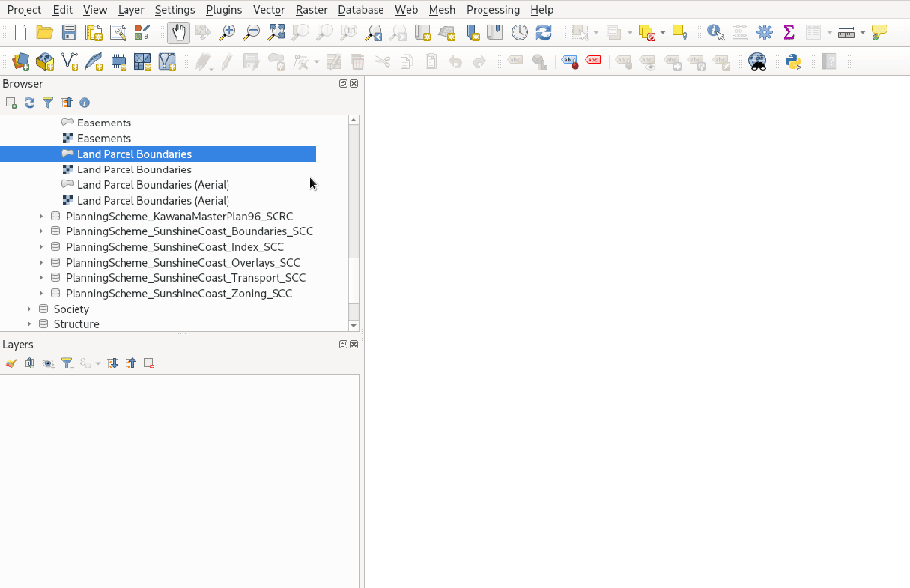The height and width of the screenshot is (588, 910).
Task: Click the Zoom Full extent icon
Action: point(277,32)
